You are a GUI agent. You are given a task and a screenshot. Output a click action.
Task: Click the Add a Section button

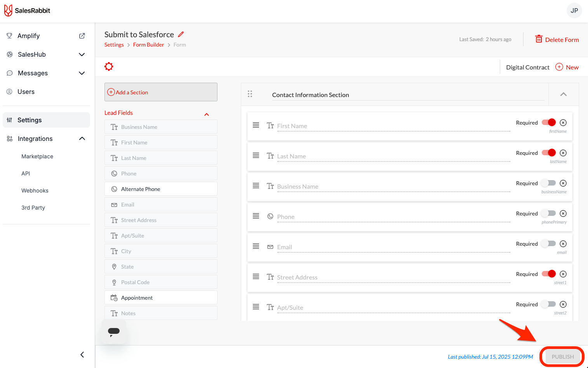coord(161,92)
